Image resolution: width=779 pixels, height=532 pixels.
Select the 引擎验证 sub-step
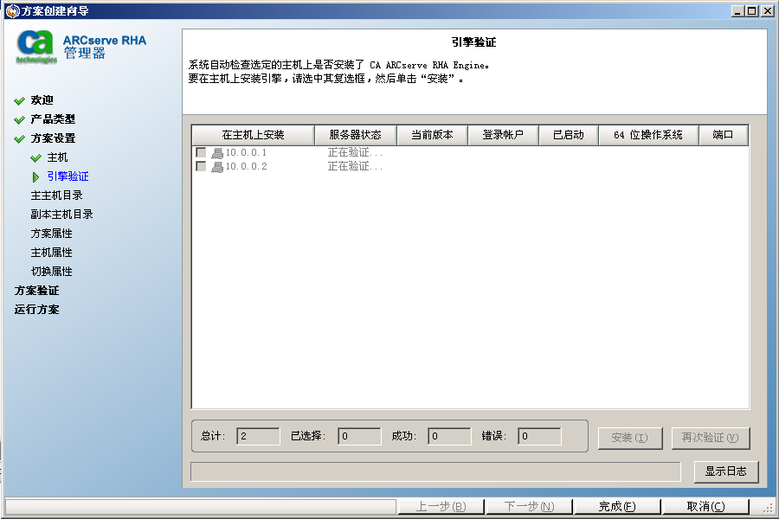(68, 176)
